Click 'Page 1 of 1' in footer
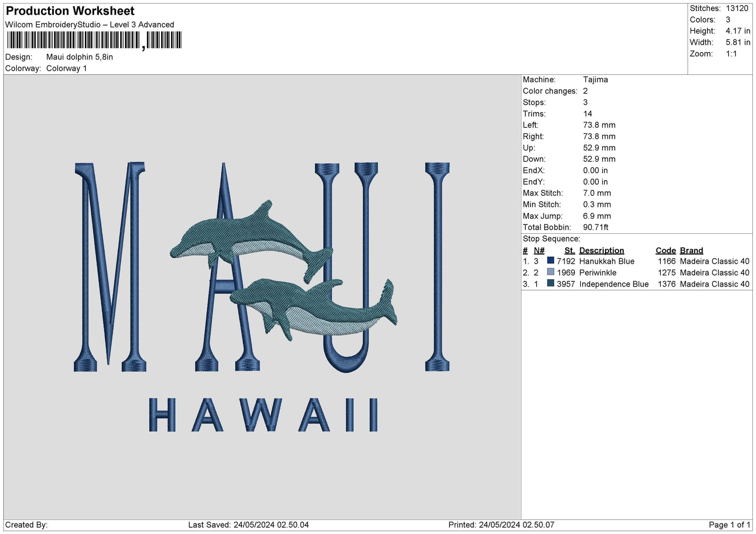This screenshot has height=534, width=756. coord(729,525)
